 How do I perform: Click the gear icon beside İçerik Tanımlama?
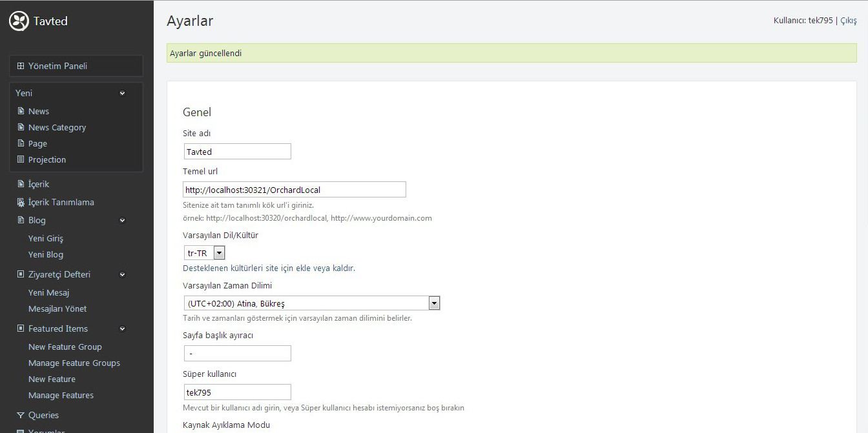click(x=21, y=202)
